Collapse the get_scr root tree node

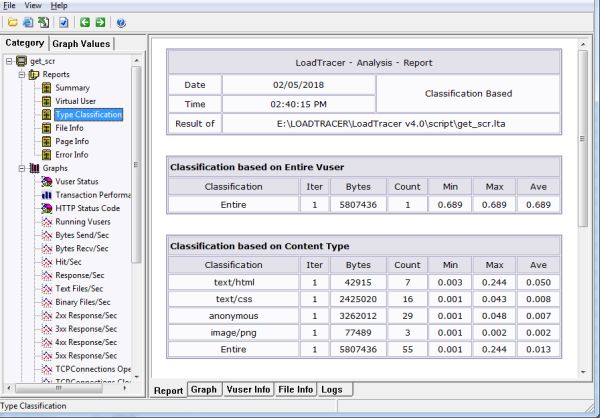(x=9, y=62)
